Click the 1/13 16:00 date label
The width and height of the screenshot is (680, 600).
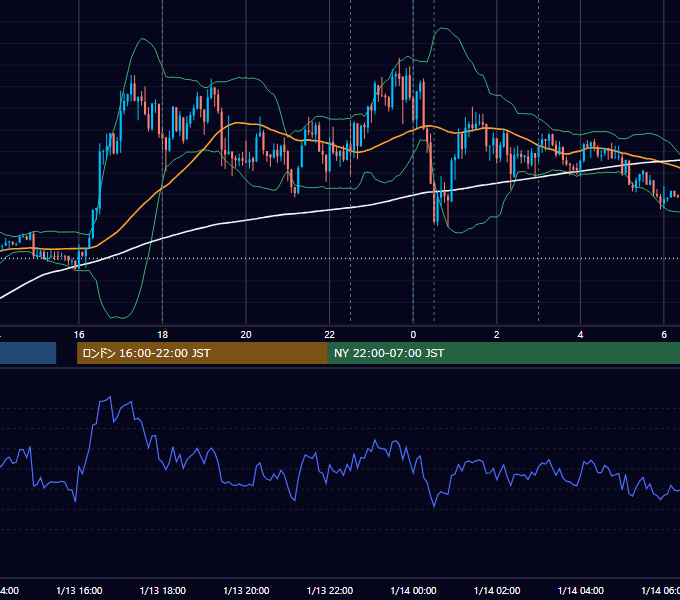click(79, 590)
